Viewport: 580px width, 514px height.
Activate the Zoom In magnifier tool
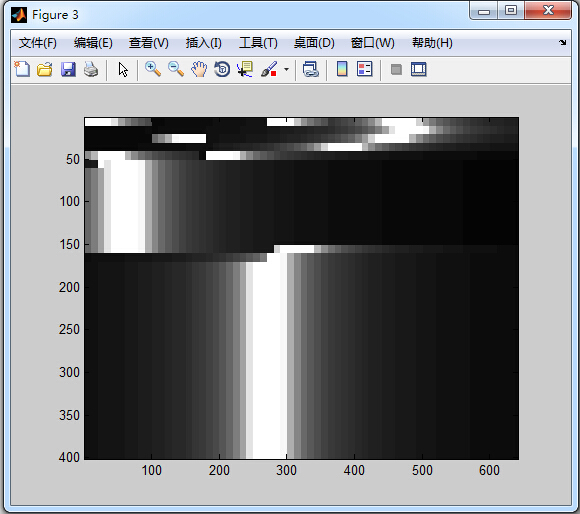153,69
